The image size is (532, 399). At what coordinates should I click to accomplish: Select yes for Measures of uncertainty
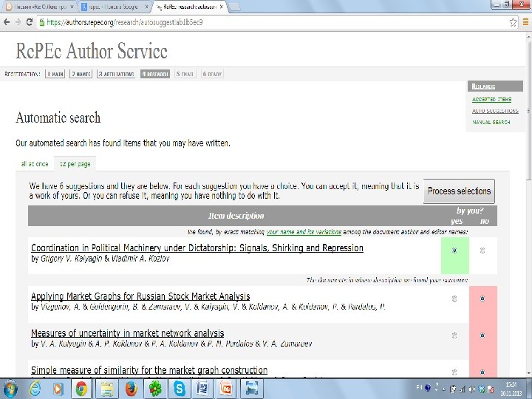[x=454, y=335]
